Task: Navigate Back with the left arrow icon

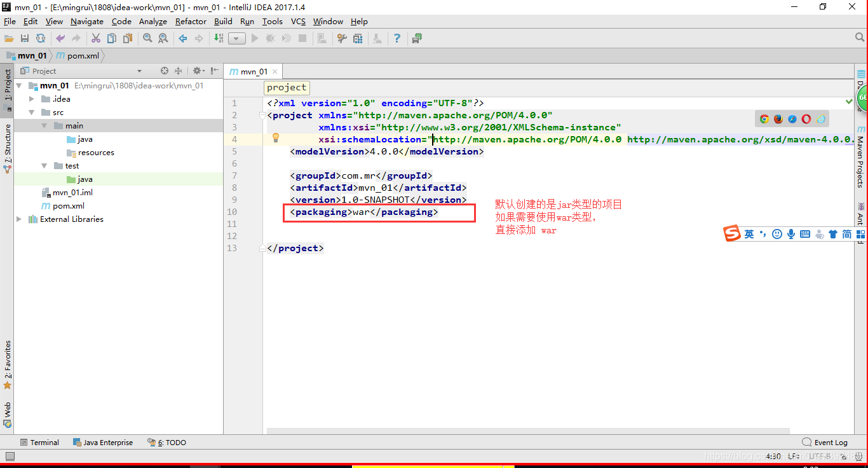Action: tap(183, 39)
